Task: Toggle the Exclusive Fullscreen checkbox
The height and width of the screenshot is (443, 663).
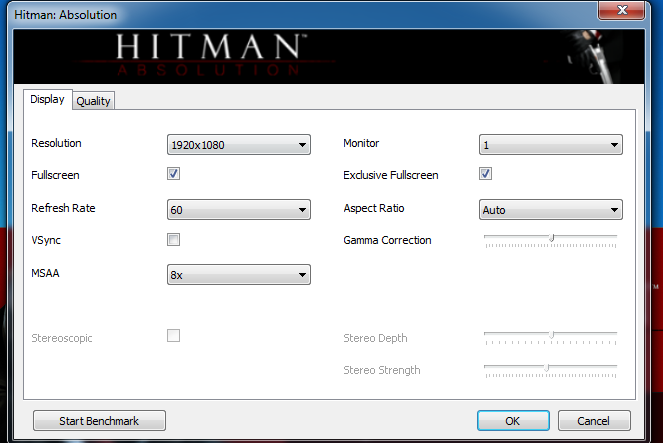Action: click(485, 174)
